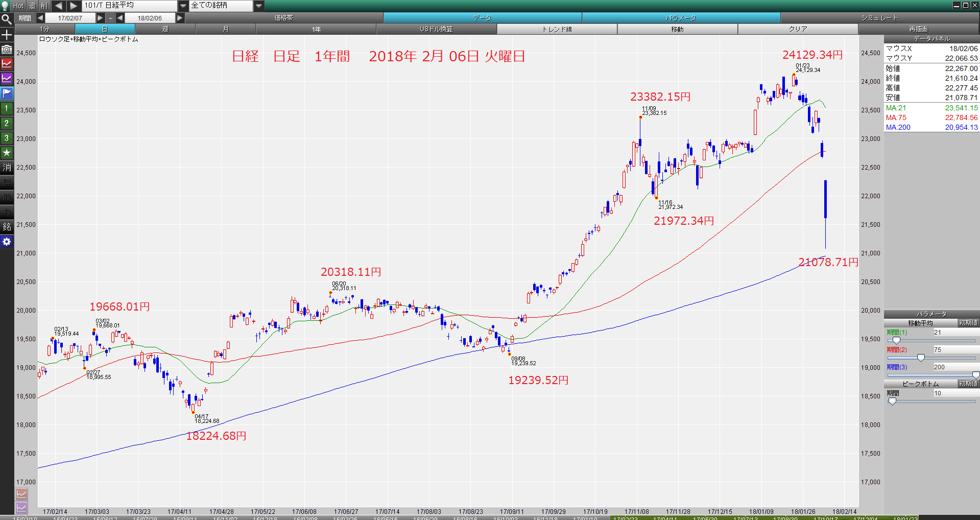Reset 移動平均 with 初期値 button
980x520 pixels.
[x=968, y=323]
